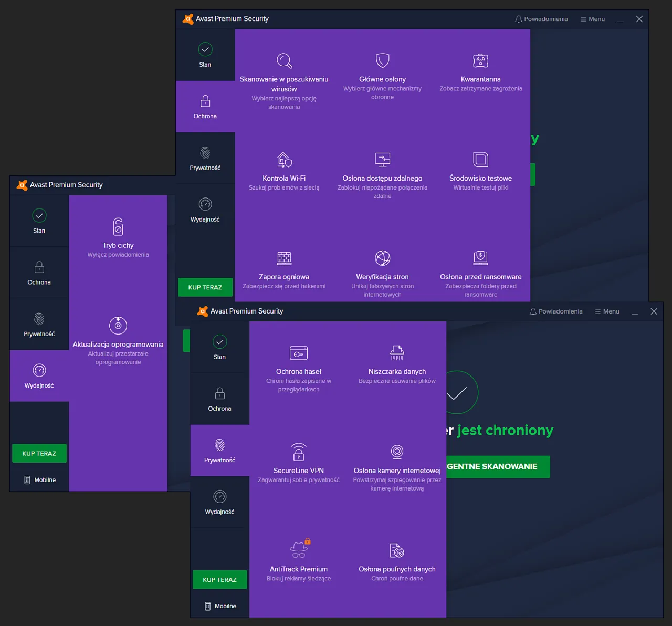Click the highlighted Wydajność sidebar tab
Image resolution: width=672 pixels, height=626 pixels.
point(39,375)
